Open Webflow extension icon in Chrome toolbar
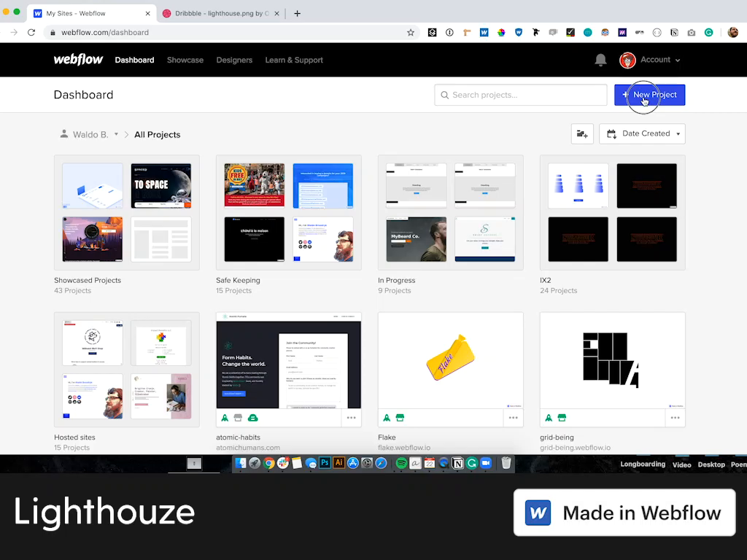 coord(484,32)
